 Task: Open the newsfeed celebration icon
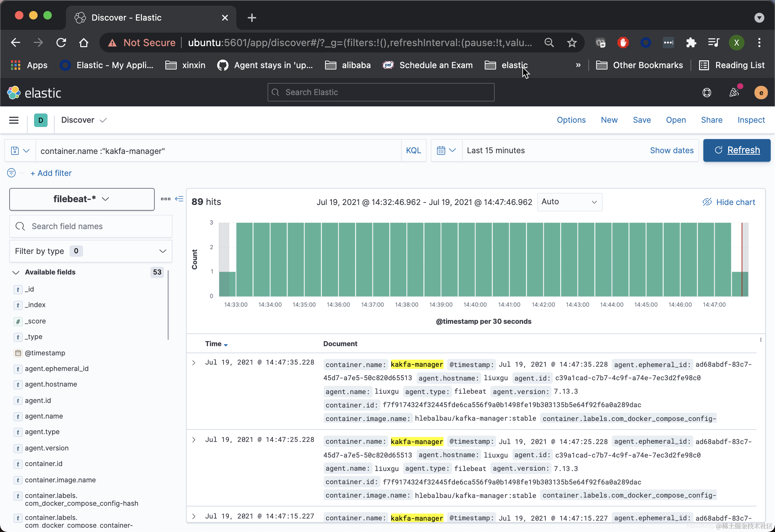734,93
